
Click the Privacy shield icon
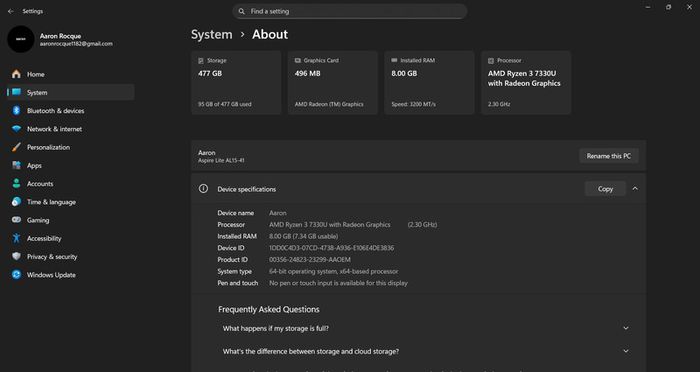(x=17, y=256)
